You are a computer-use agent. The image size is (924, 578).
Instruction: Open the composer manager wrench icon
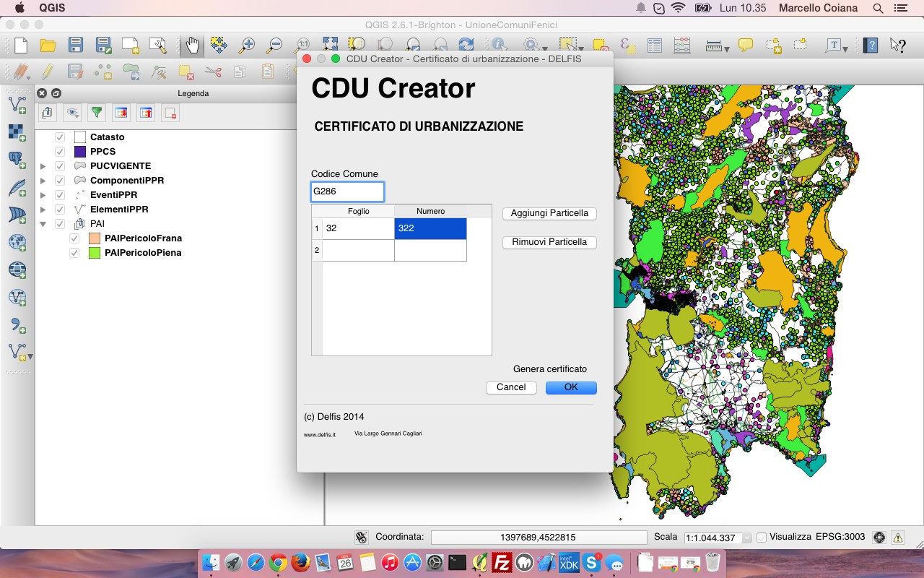click(158, 46)
